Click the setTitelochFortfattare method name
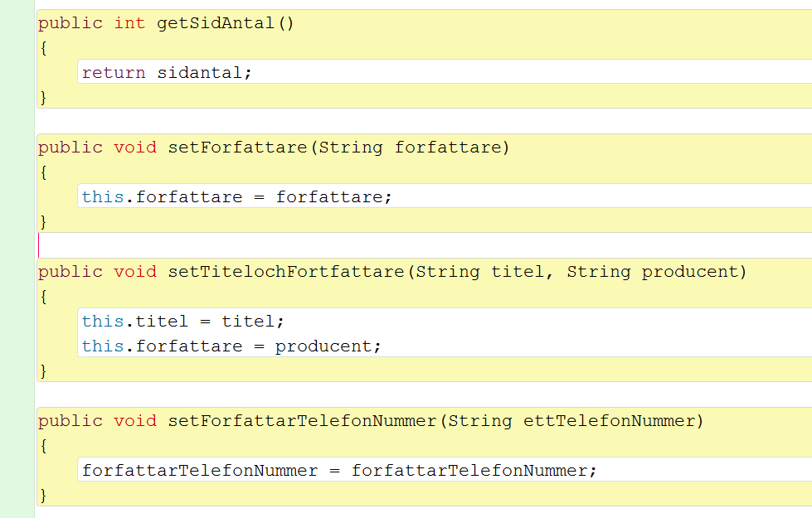812x518 pixels. click(x=286, y=272)
